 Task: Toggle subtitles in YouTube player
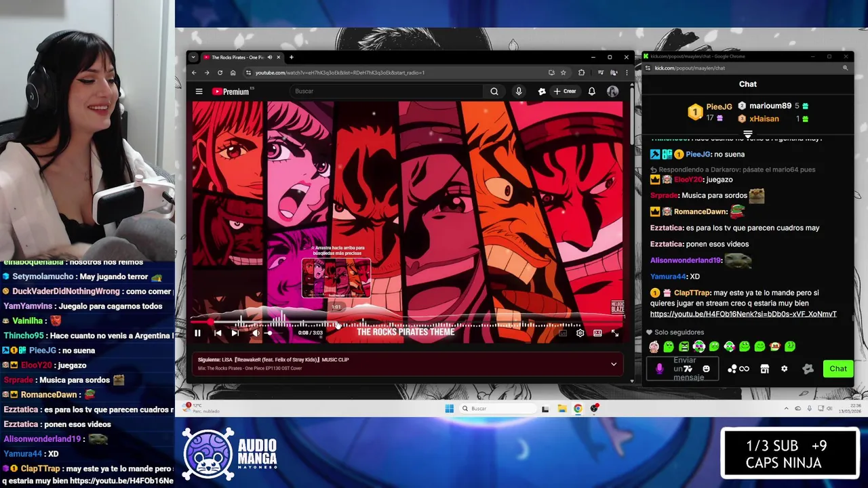(562, 333)
